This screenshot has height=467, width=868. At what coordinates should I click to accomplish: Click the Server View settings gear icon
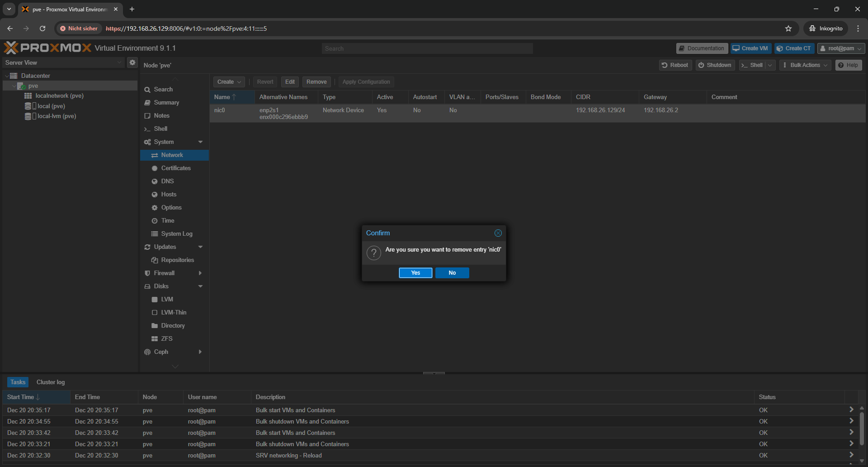click(132, 62)
